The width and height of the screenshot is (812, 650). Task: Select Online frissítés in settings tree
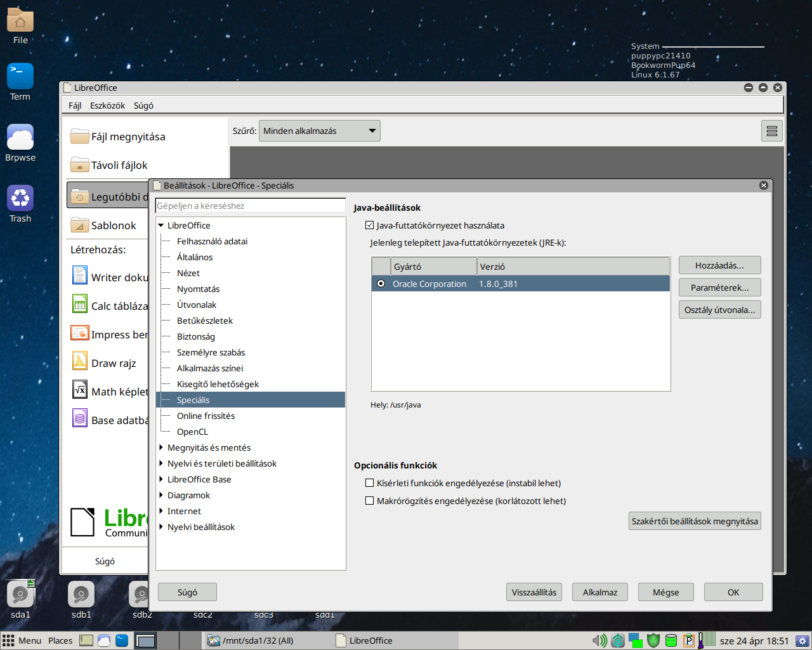coord(206,416)
